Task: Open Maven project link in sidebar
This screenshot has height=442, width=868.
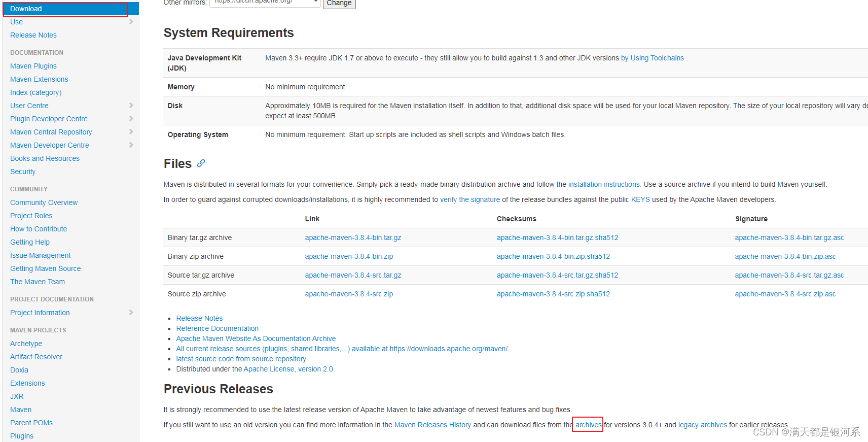Action: 21,410
